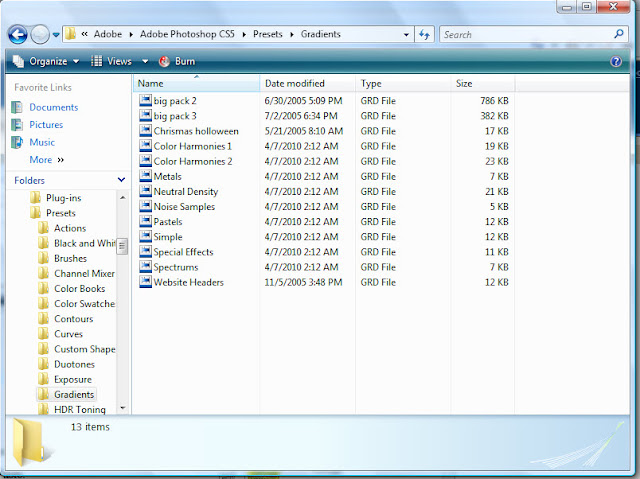Select Color Books folder in tree
Viewport: 640px width, 479px height.
(80, 288)
